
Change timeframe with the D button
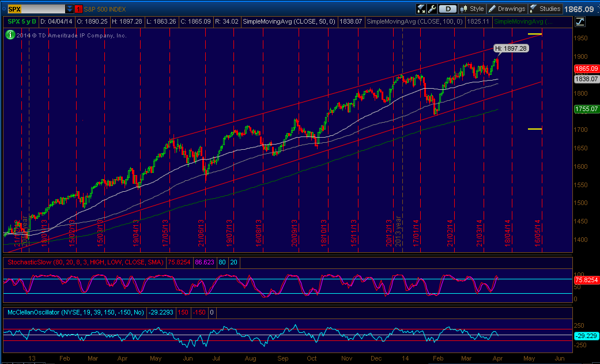point(447,9)
